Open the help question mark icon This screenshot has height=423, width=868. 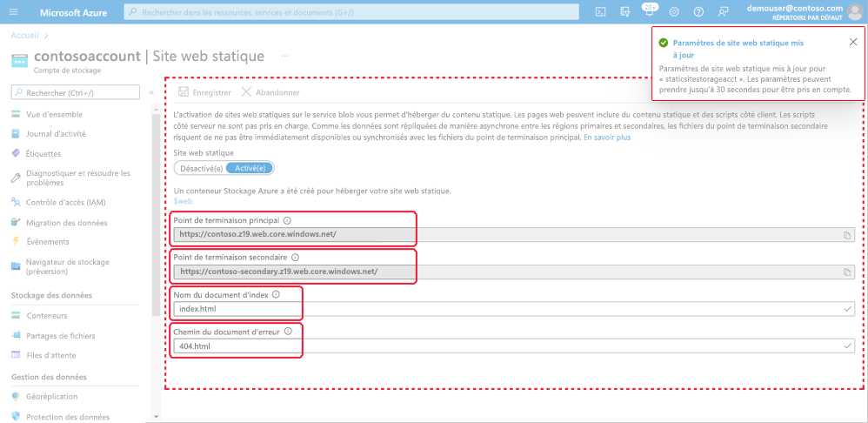pos(698,11)
